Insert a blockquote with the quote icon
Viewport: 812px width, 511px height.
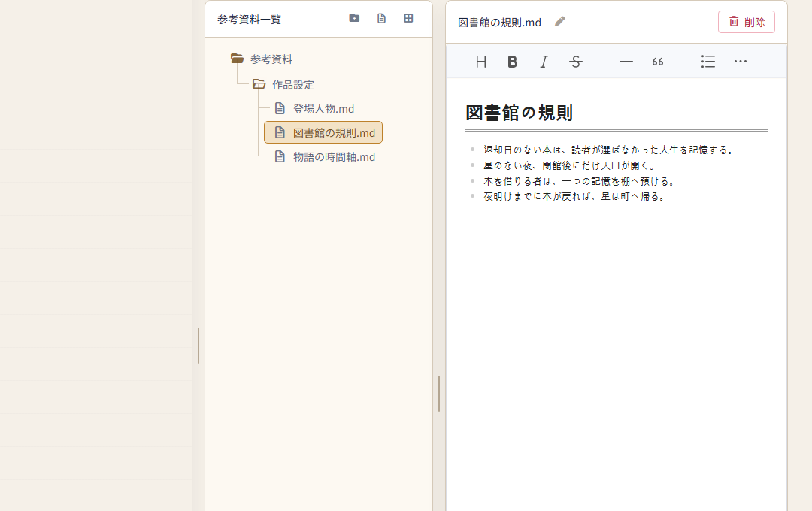point(657,62)
